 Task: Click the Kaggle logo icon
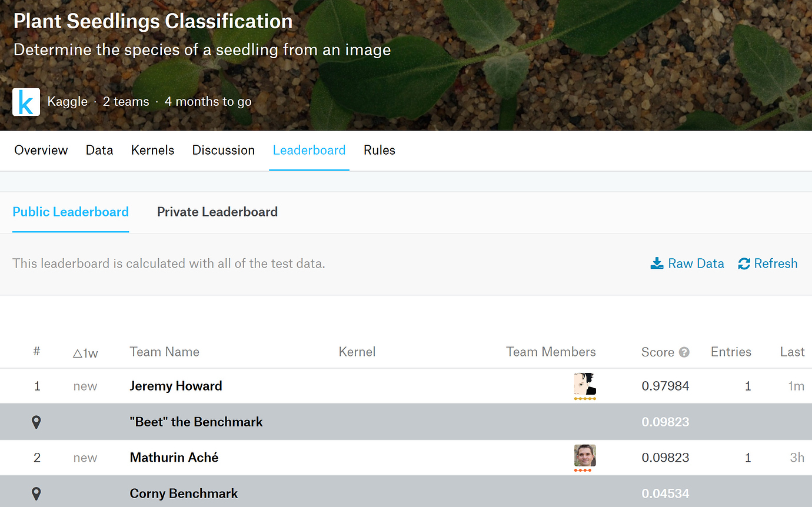tap(26, 101)
